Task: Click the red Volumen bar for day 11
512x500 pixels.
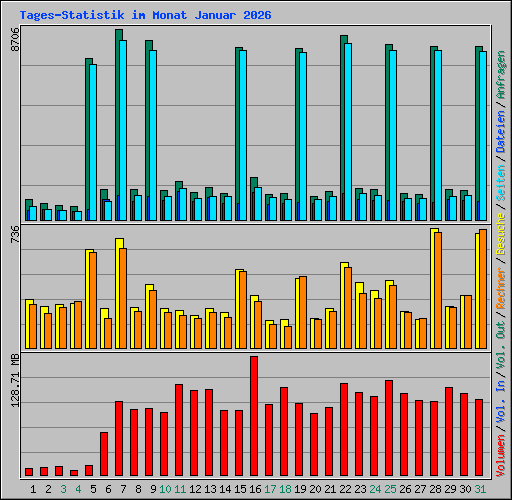Action: coord(179,430)
